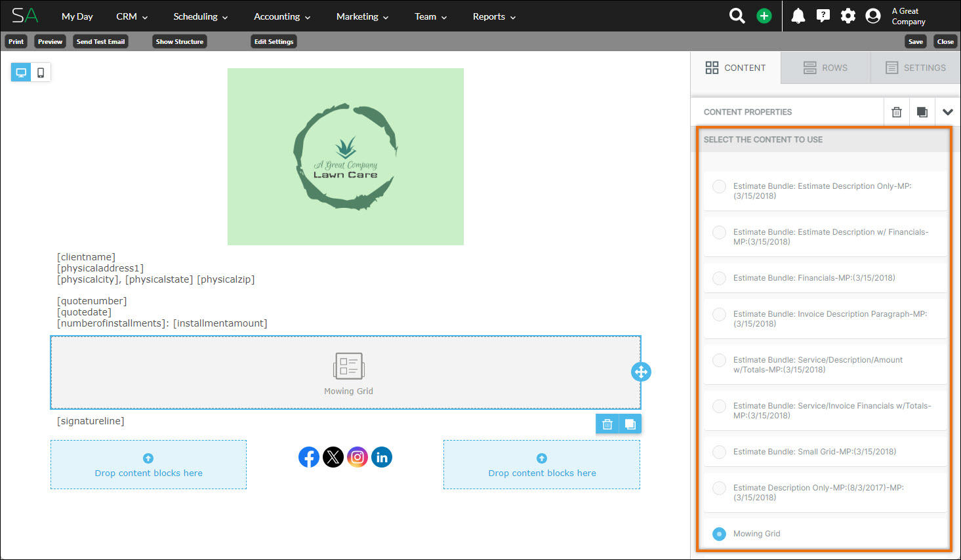Screen dimensions: 961x560
Task: Open the search tool
Action: (736, 15)
